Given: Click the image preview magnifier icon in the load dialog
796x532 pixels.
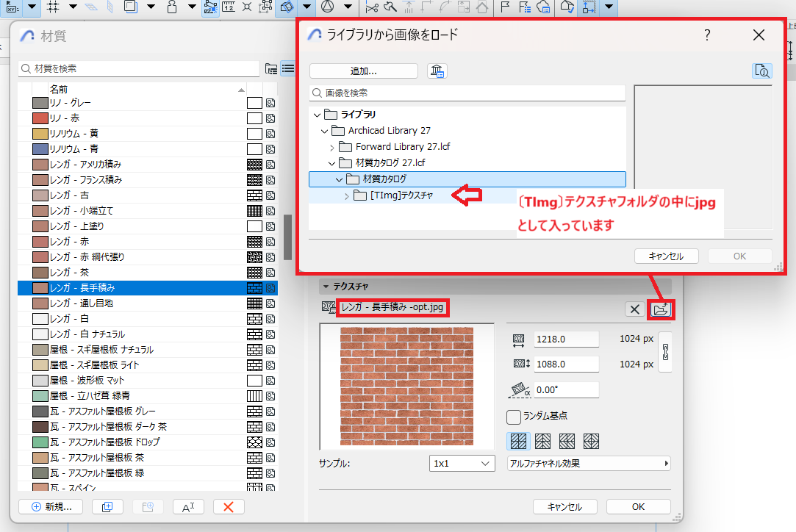Looking at the screenshot, I should click(x=762, y=71).
